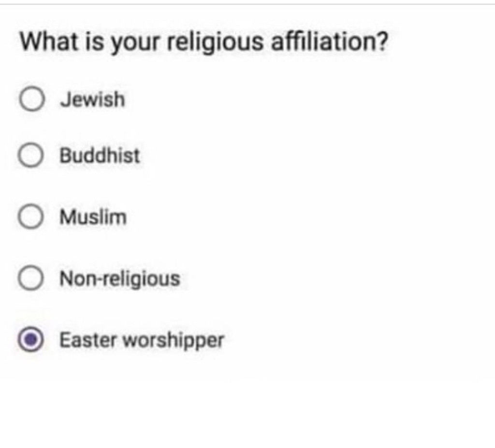495x448 pixels.
Task: Click the filled Easter worshipper radio button
Action: click(x=30, y=340)
